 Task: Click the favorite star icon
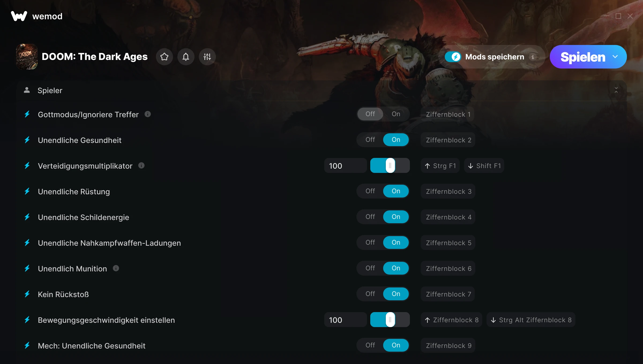coord(164,57)
